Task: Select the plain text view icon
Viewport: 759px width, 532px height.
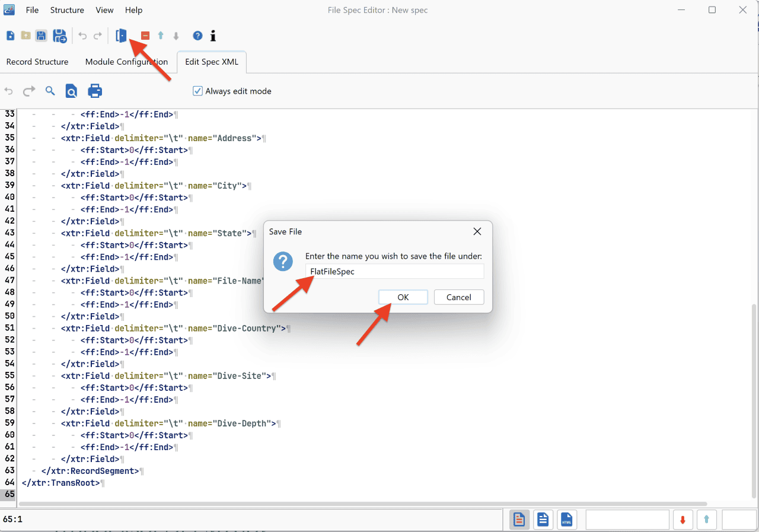Action: click(543, 520)
